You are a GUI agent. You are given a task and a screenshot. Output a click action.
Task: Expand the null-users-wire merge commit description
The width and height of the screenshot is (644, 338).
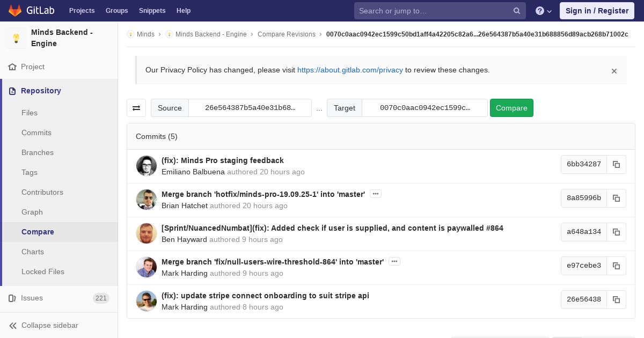coord(394,261)
